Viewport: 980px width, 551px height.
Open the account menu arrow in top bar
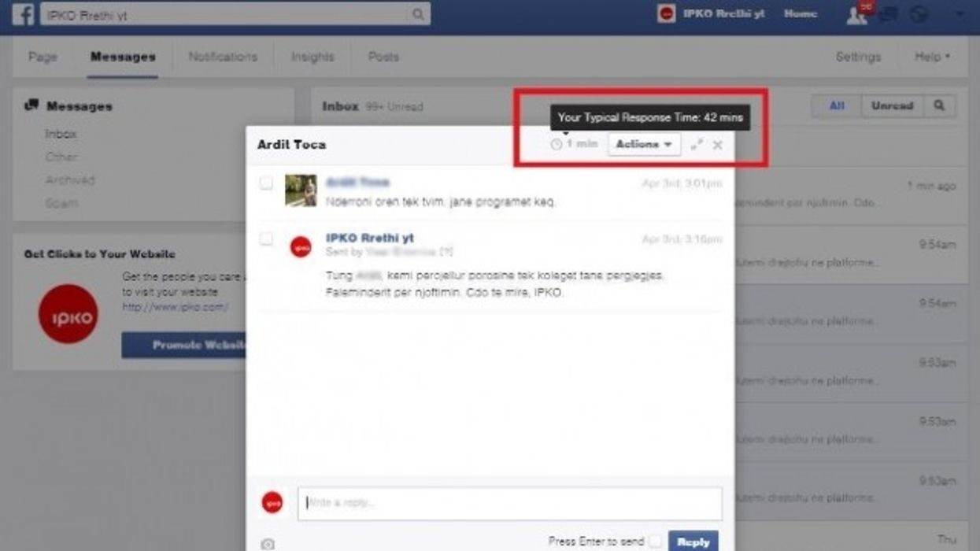tap(958, 14)
